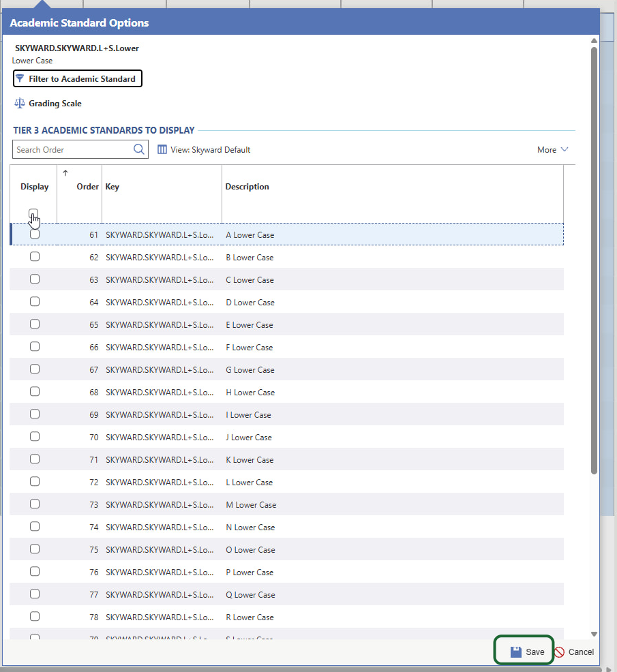Check Display box for G Lower Case

pyautogui.click(x=35, y=369)
